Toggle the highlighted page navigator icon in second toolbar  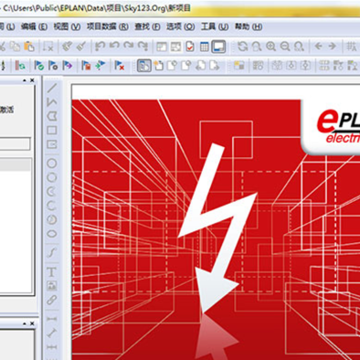144,65
